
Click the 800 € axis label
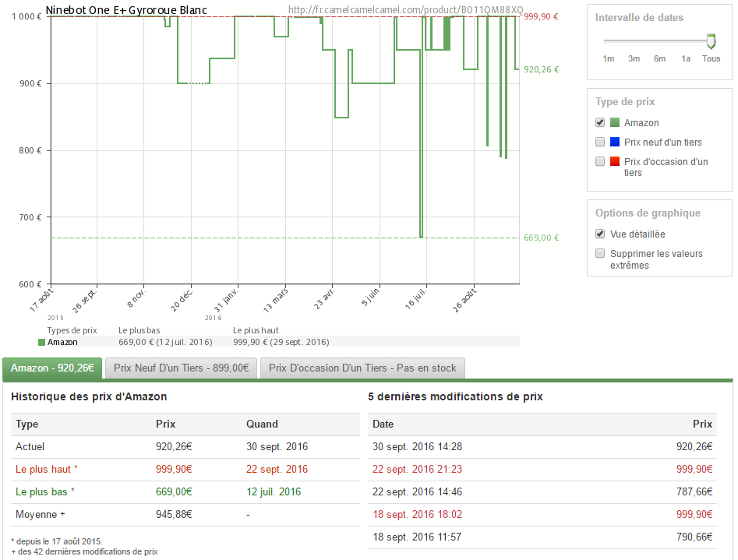(x=30, y=150)
